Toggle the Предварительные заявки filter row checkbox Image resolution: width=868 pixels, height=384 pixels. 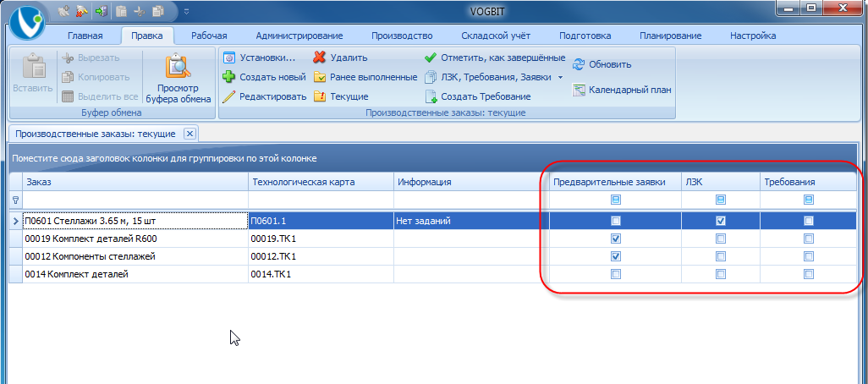coord(615,200)
